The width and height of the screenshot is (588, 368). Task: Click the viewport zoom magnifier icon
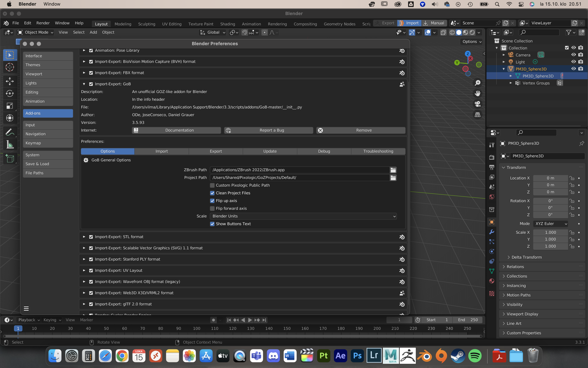(x=477, y=83)
